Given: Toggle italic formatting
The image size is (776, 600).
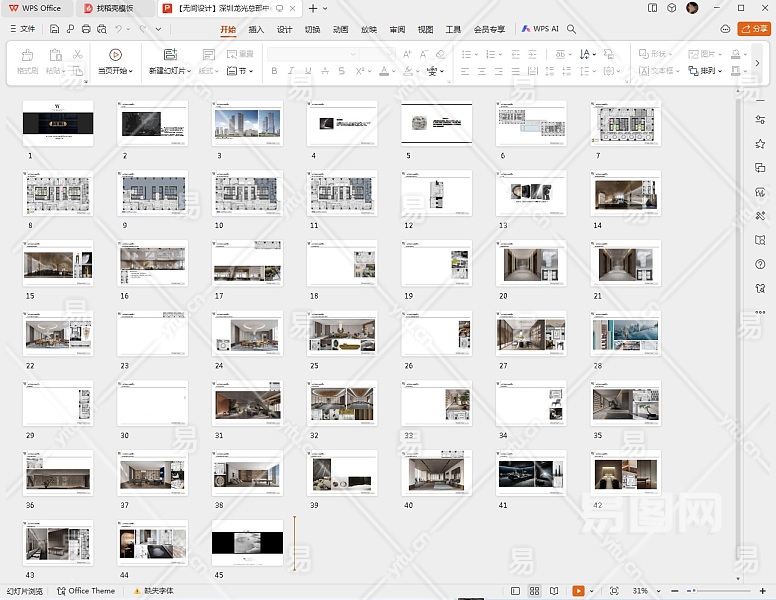Looking at the screenshot, I should coord(291,71).
